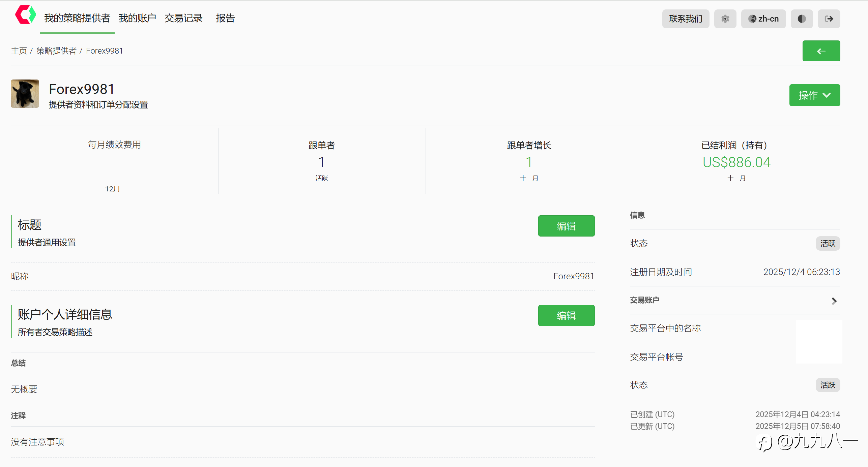868x467 pixels.
Task: Select 我的策略提供者 tab
Action: 77,18
